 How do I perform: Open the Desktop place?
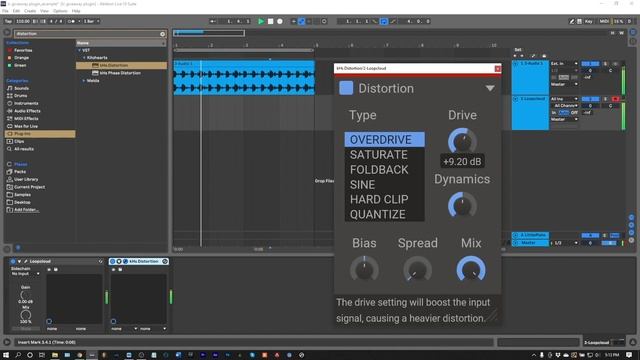[x=22, y=202]
